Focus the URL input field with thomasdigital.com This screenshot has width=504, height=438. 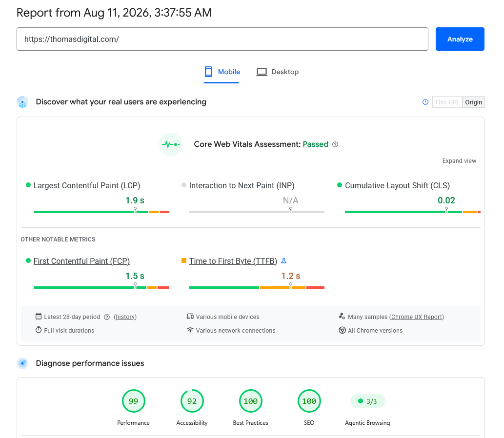[x=222, y=39]
